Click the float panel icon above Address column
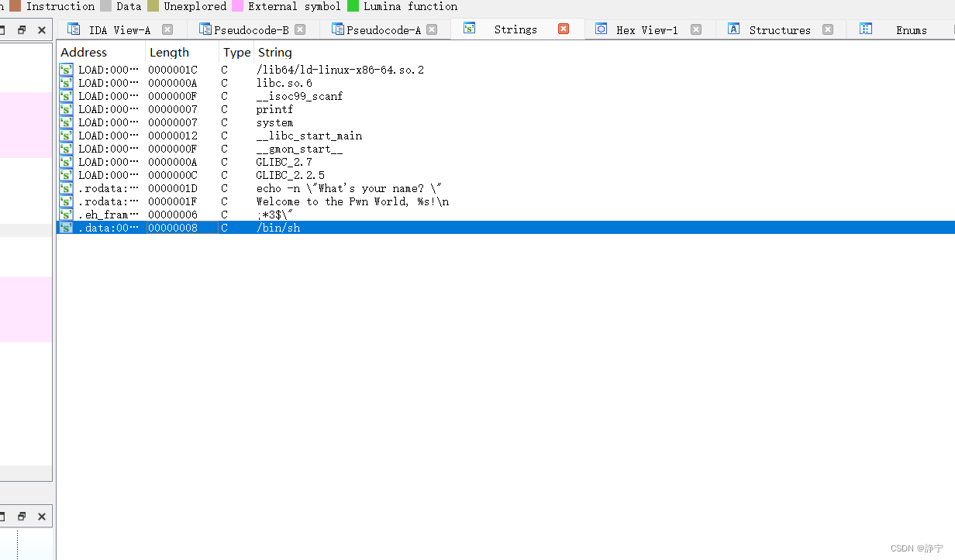955x560 pixels. click(22, 29)
